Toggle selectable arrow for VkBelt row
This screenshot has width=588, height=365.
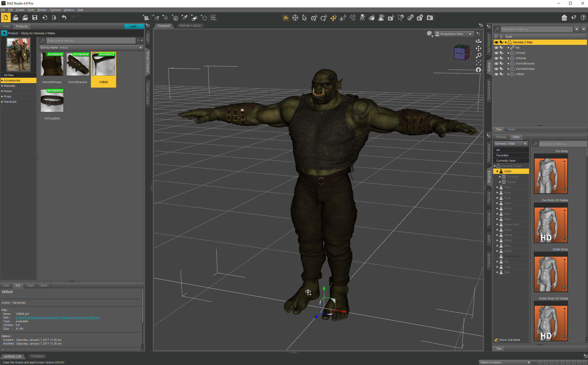click(502, 74)
